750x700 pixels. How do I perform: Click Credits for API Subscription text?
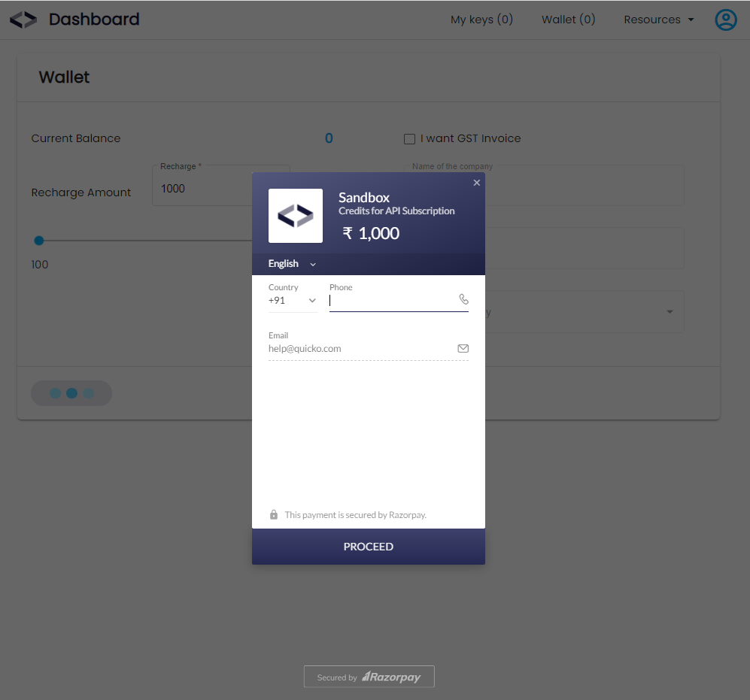click(396, 211)
